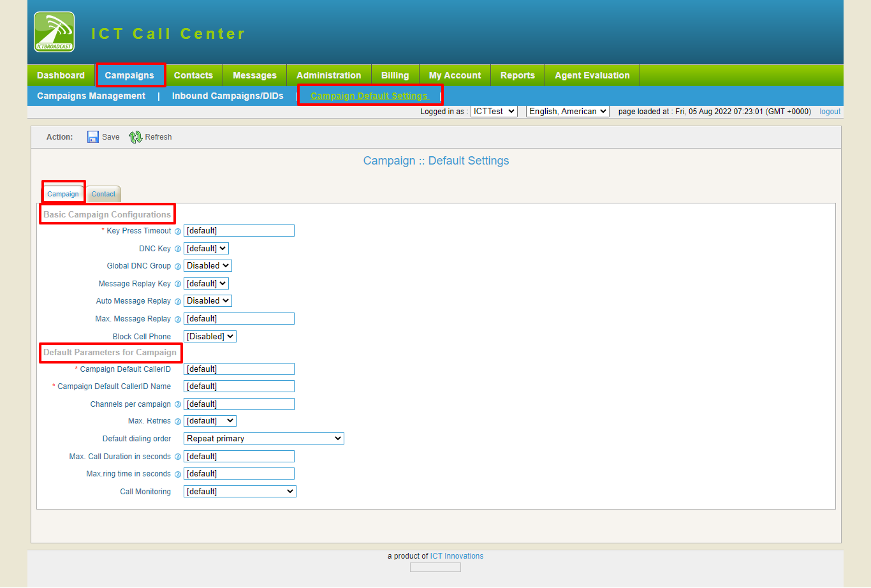This screenshot has height=588, width=871.
Task: Open the Block Cell Phone dropdown
Action: [210, 336]
